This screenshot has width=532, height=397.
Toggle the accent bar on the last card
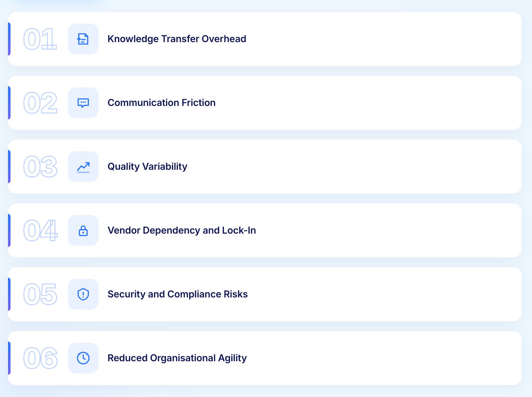point(10,358)
